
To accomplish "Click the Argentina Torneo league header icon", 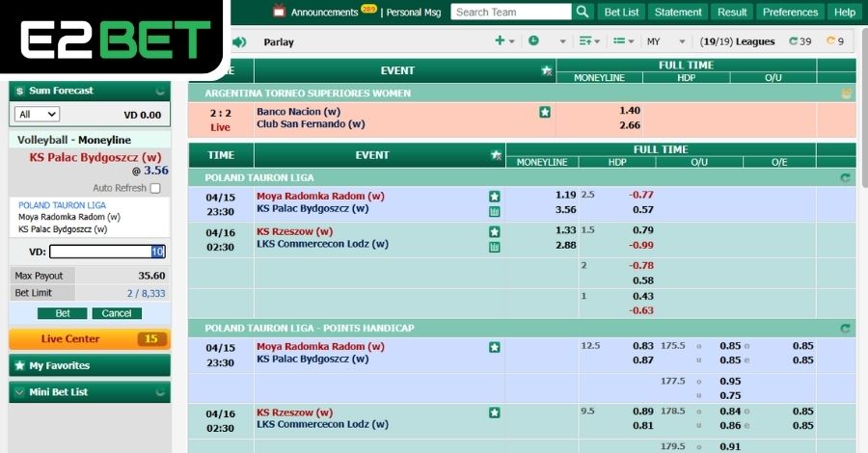I will tap(846, 93).
